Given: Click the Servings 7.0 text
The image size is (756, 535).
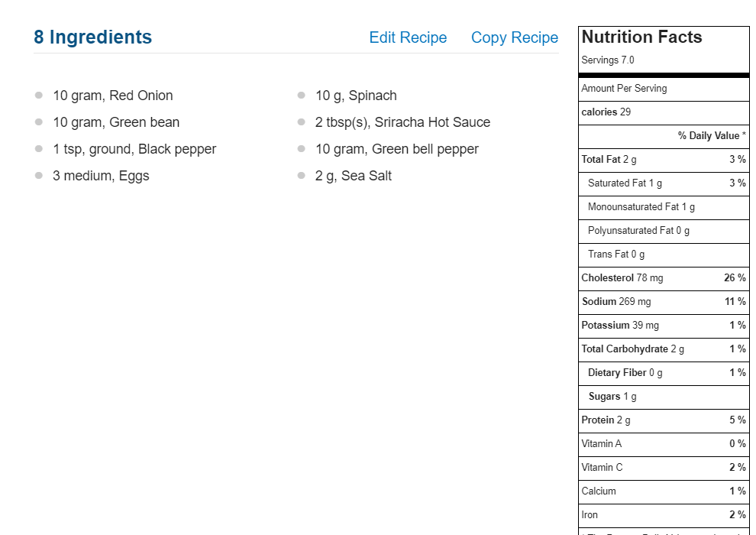Looking at the screenshot, I should pyautogui.click(x=608, y=60).
